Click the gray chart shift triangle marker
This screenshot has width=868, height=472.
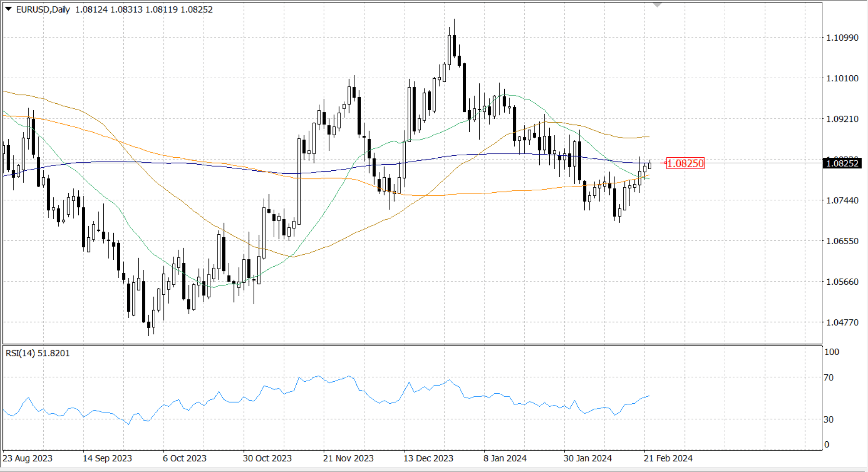(x=657, y=5)
